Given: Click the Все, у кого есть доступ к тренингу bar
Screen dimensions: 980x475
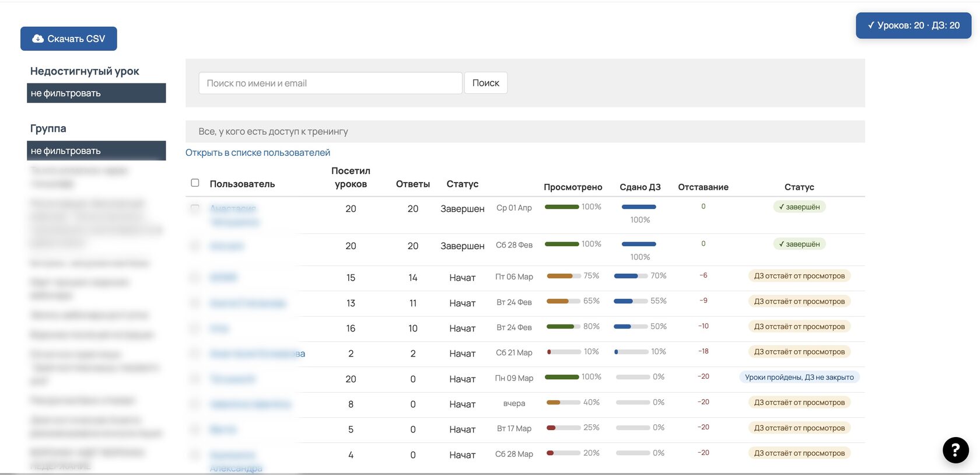Looking at the screenshot, I should click(524, 131).
